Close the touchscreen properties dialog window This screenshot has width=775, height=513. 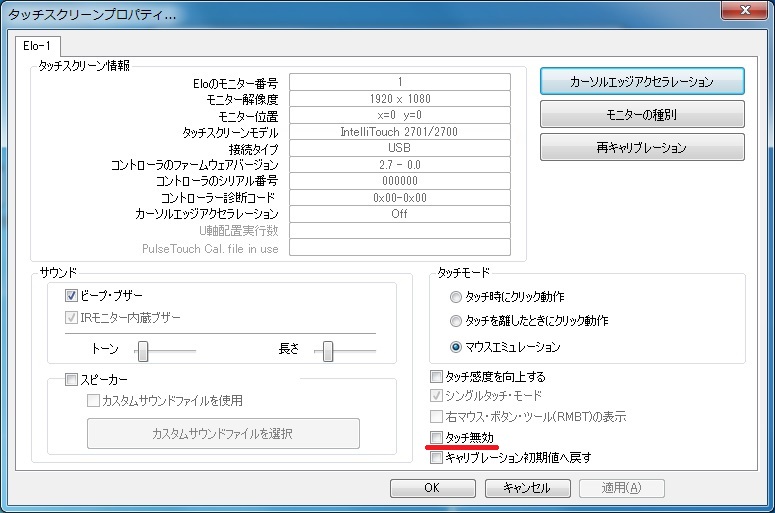[x=743, y=14]
